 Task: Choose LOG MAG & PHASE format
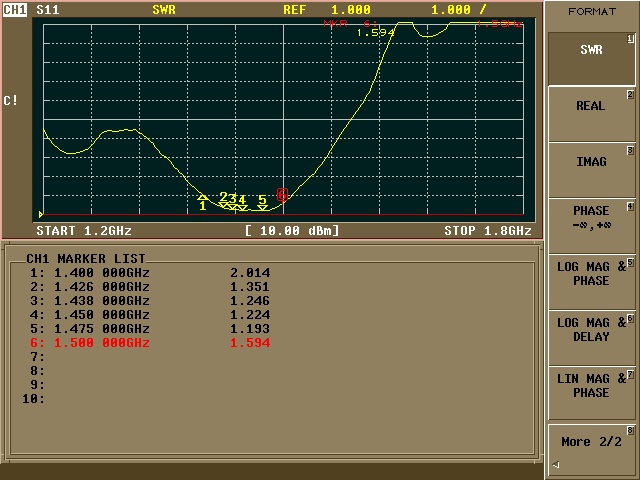coord(591,282)
